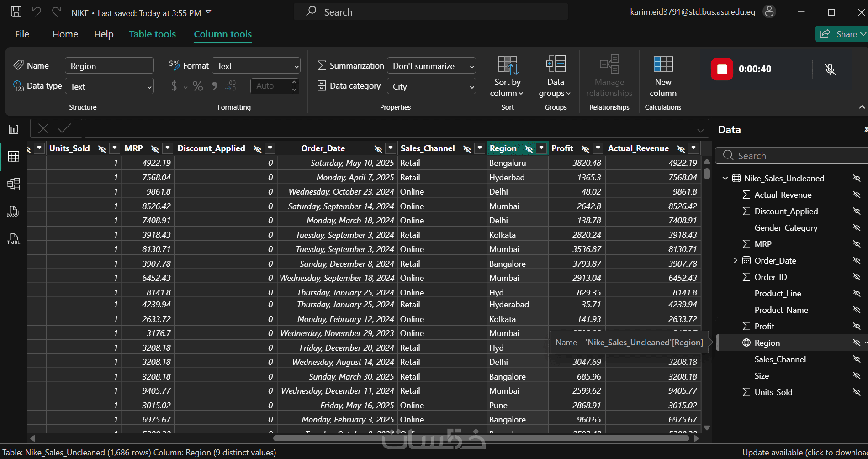868x459 pixels.
Task: Open the Summarization dropdown
Action: 431,66
